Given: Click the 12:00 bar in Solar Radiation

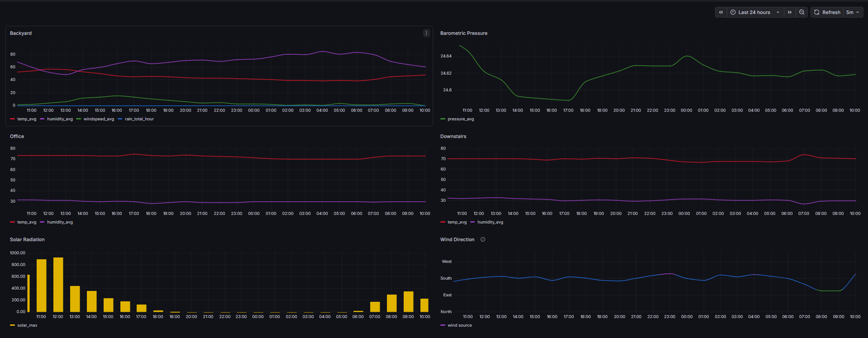Looking at the screenshot, I should pyautogui.click(x=58, y=284).
